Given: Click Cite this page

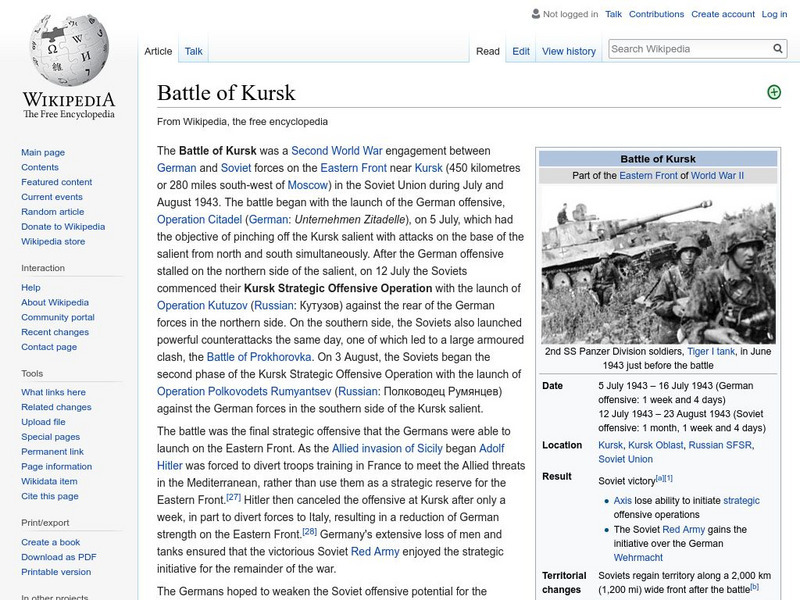Looking at the screenshot, I should pos(49,495).
